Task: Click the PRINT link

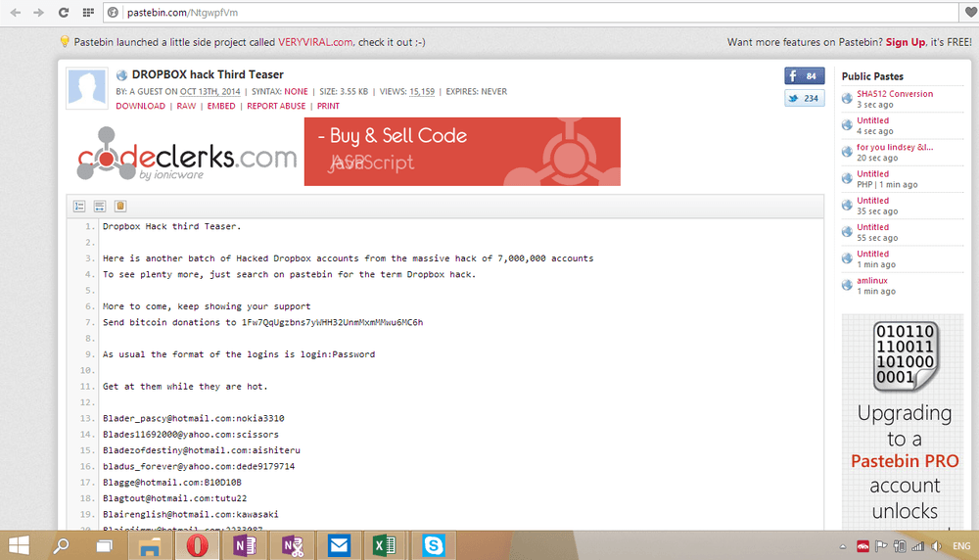Action: [x=328, y=106]
